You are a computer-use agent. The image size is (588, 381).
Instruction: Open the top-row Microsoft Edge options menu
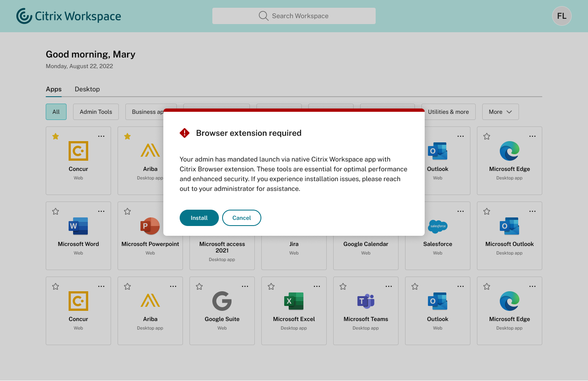click(x=532, y=136)
